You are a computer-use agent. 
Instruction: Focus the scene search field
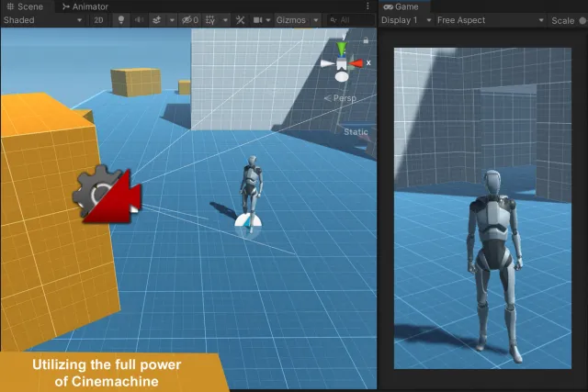[x=351, y=20]
